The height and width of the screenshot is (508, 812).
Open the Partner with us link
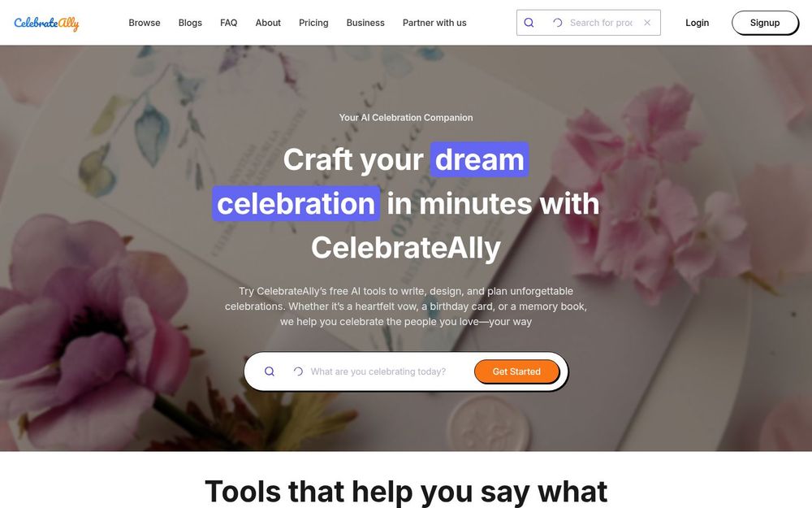(434, 23)
